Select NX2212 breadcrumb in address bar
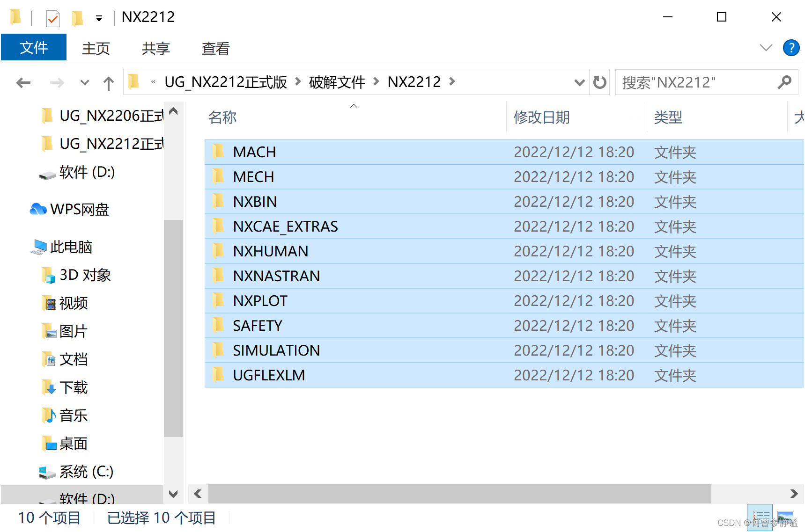Image resolution: width=805 pixels, height=532 pixels. (414, 82)
